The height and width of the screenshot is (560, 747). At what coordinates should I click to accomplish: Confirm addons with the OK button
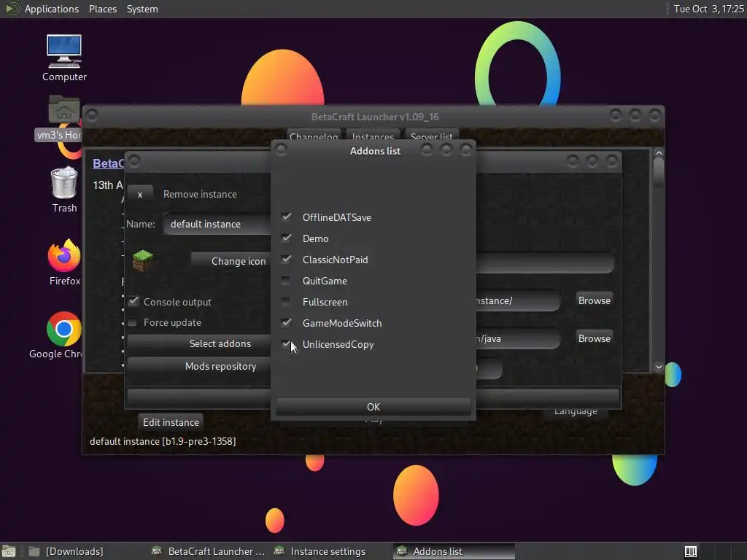coord(373,407)
